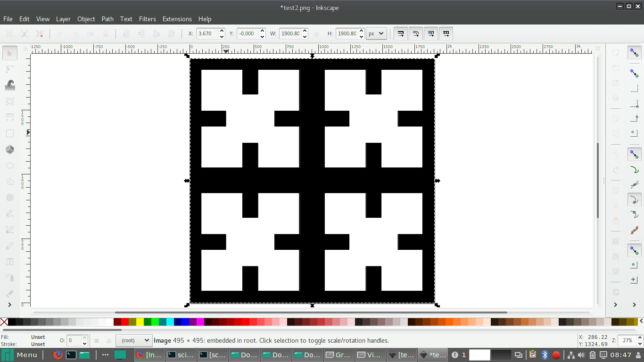Select the Tweak tool wave icon
The width and height of the screenshot is (644, 362).
(10, 85)
